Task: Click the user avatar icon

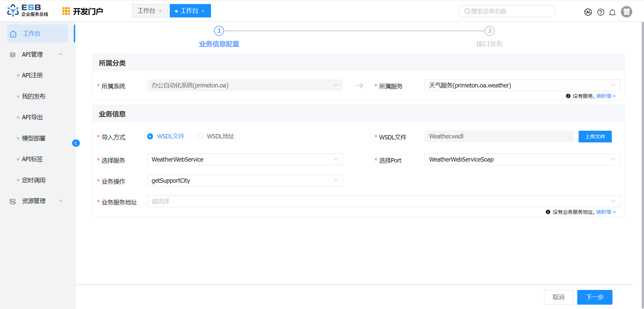Action: pos(626,12)
